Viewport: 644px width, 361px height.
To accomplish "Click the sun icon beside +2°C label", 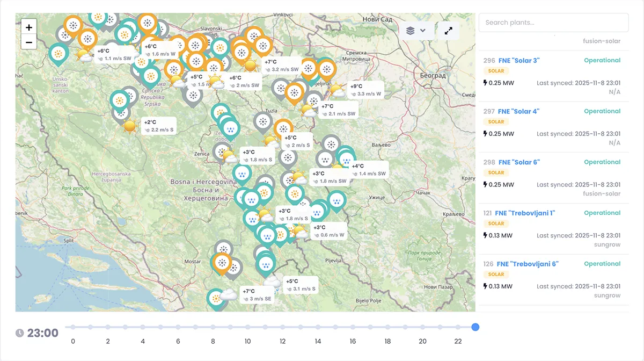I will tap(129, 126).
